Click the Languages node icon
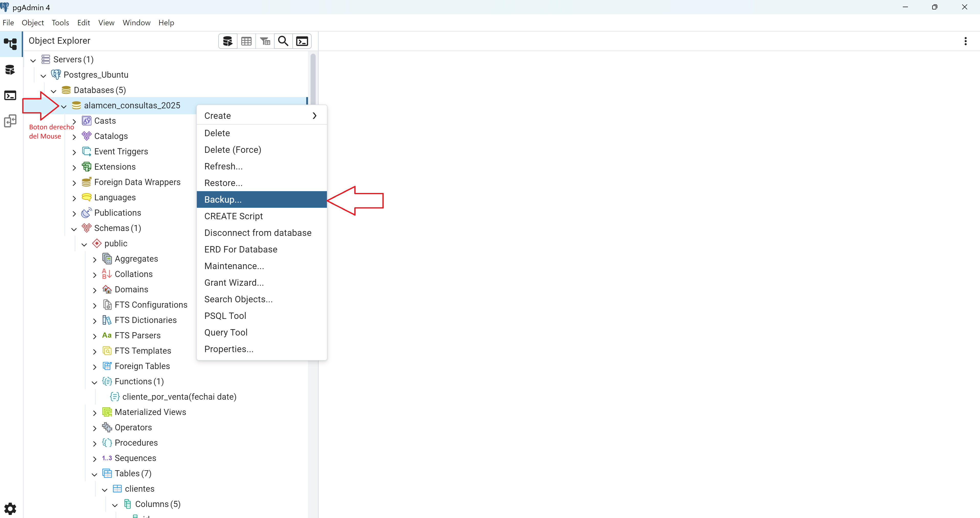Screen dimensions: 980x518 point(87,197)
